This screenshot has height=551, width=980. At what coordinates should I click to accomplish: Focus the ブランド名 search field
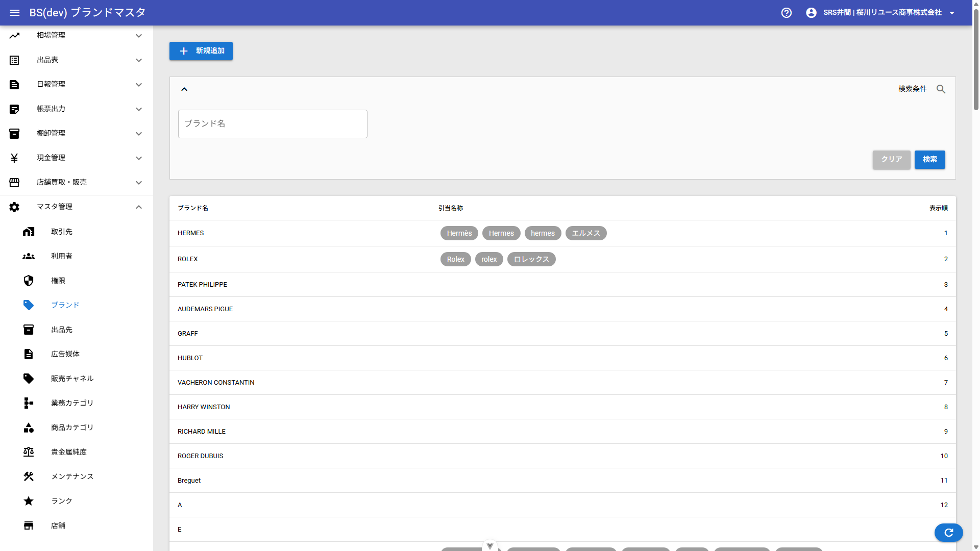click(273, 124)
